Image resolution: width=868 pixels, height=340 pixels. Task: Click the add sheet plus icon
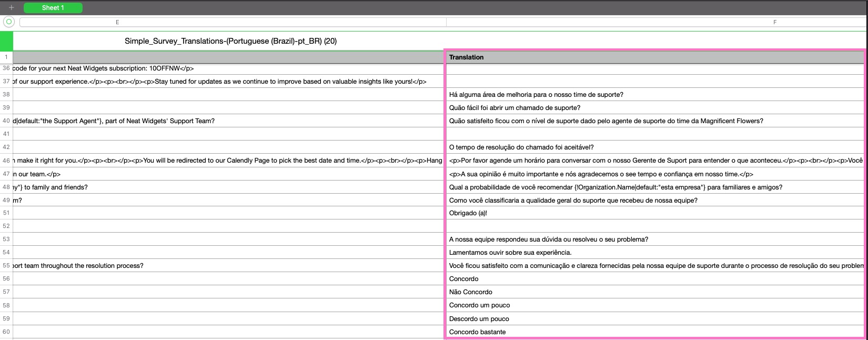(x=11, y=7)
